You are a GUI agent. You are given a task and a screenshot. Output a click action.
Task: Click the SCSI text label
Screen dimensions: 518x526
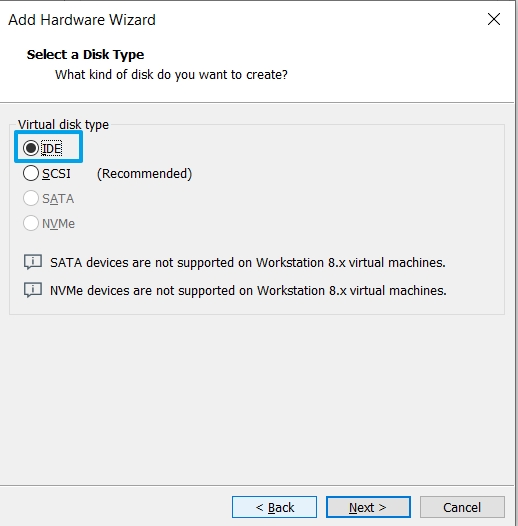coord(56,174)
